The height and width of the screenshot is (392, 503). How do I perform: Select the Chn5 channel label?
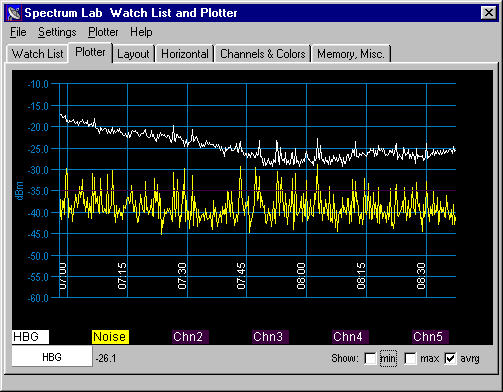430,337
